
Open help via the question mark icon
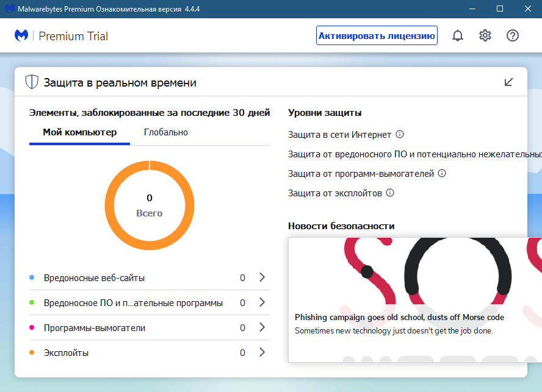click(513, 35)
